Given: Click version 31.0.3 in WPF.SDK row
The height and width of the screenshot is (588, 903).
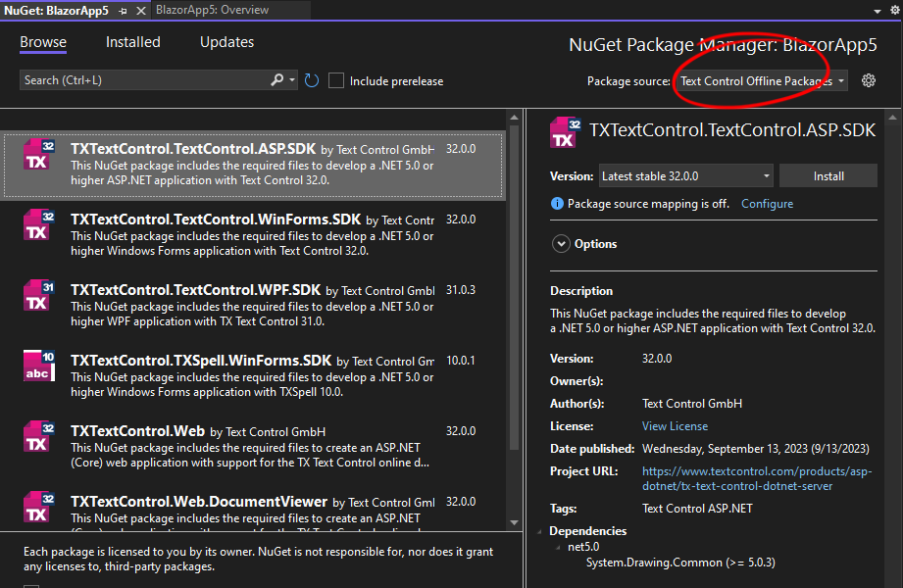Looking at the screenshot, I should point(461,290).
